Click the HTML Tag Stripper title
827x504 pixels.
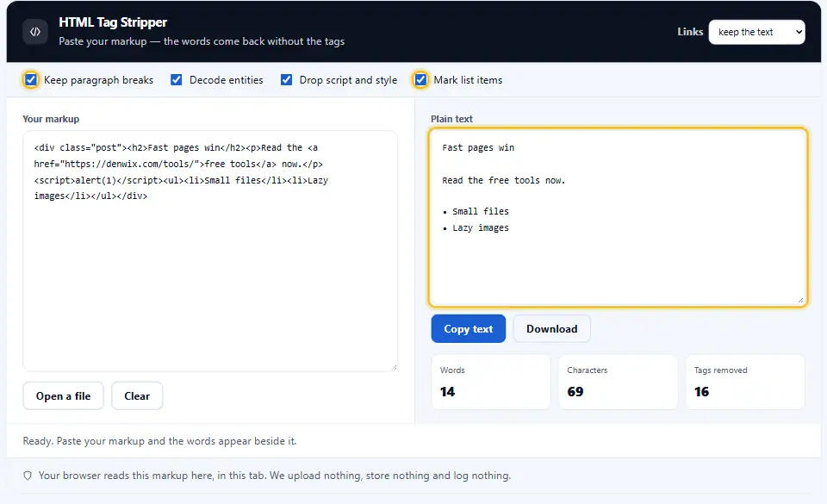[x=113, y=22]
